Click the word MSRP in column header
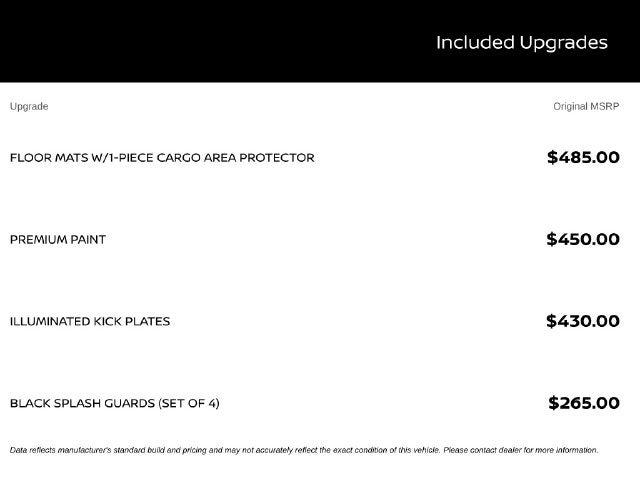640x480 pixels. click(x=605, y=107)
